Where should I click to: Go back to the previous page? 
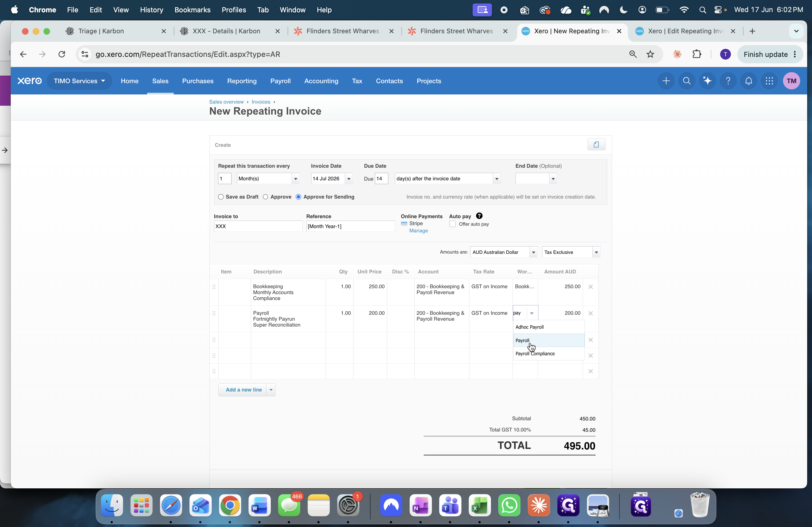[23, 54]
